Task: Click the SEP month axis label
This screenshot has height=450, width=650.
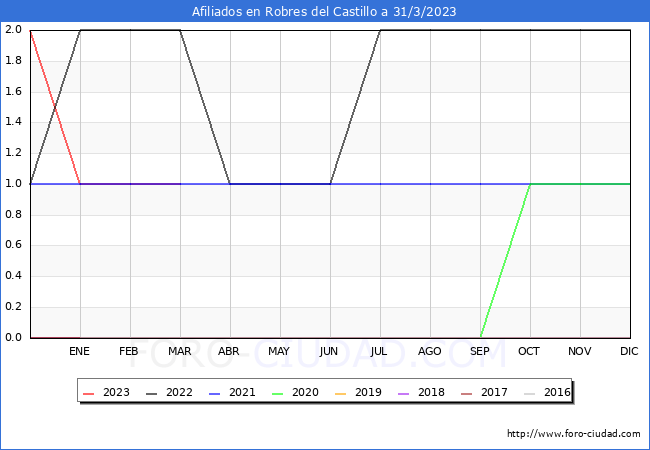Action: (480, 351)
